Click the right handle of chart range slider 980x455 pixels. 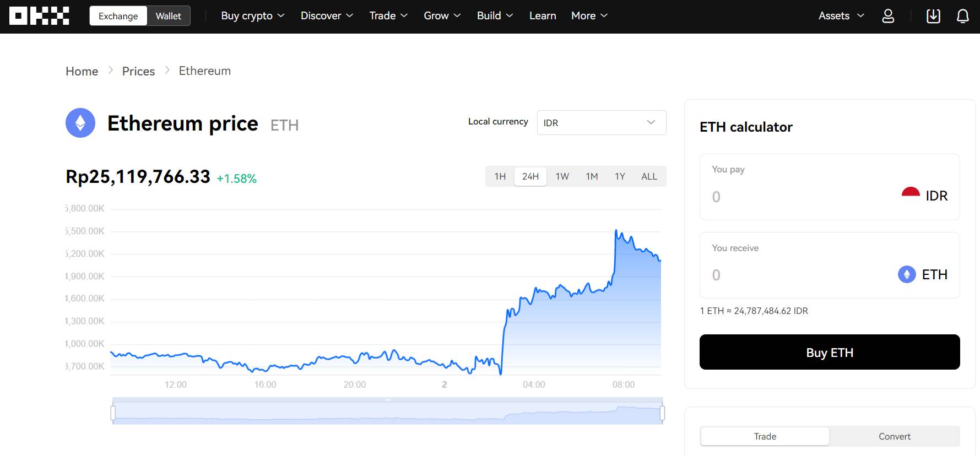click(x=662, y=413)
